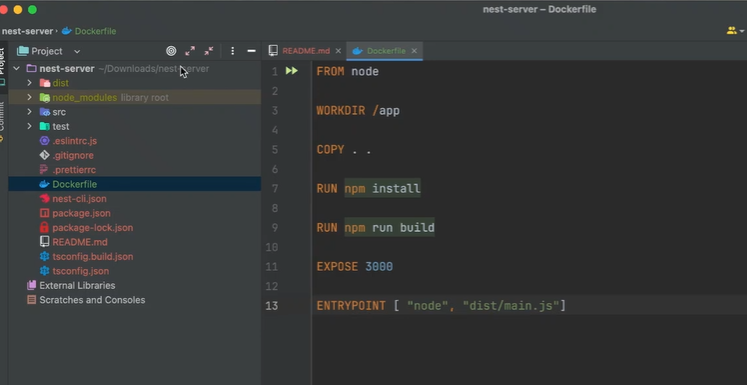
Task: Select External Libraries in the tree
Action: pos(77,285)
